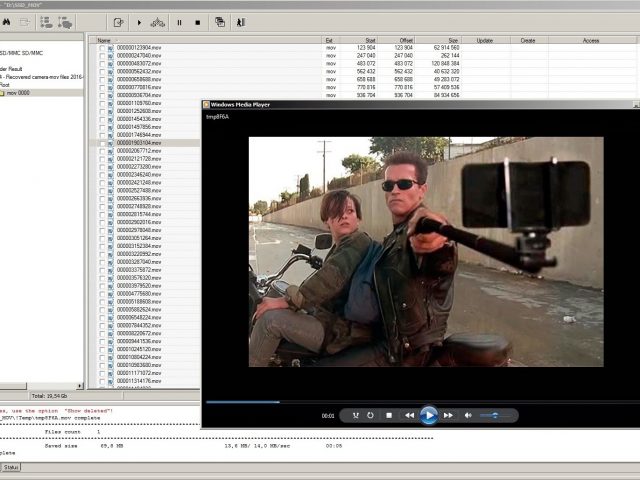
Task: Check the box next to 000002273280.mov
Action: (102, 167)
